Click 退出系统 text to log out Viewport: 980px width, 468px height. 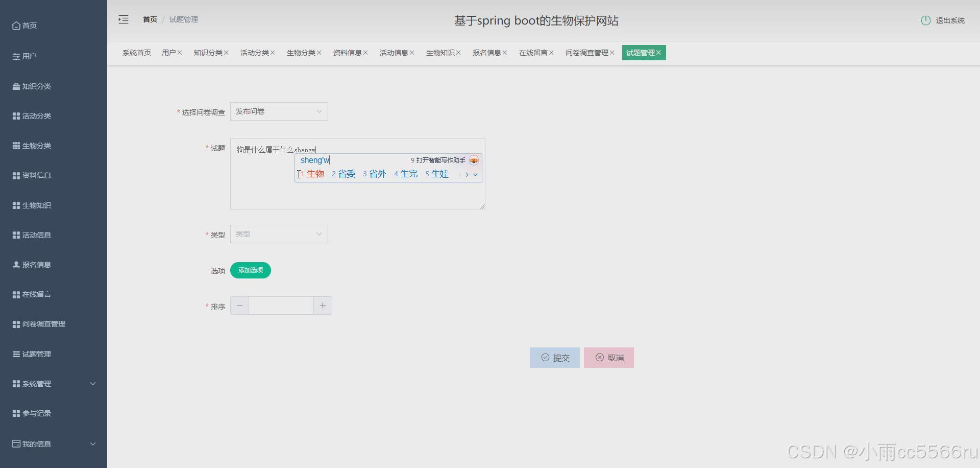pyautogui.click(x=950, y=20)
